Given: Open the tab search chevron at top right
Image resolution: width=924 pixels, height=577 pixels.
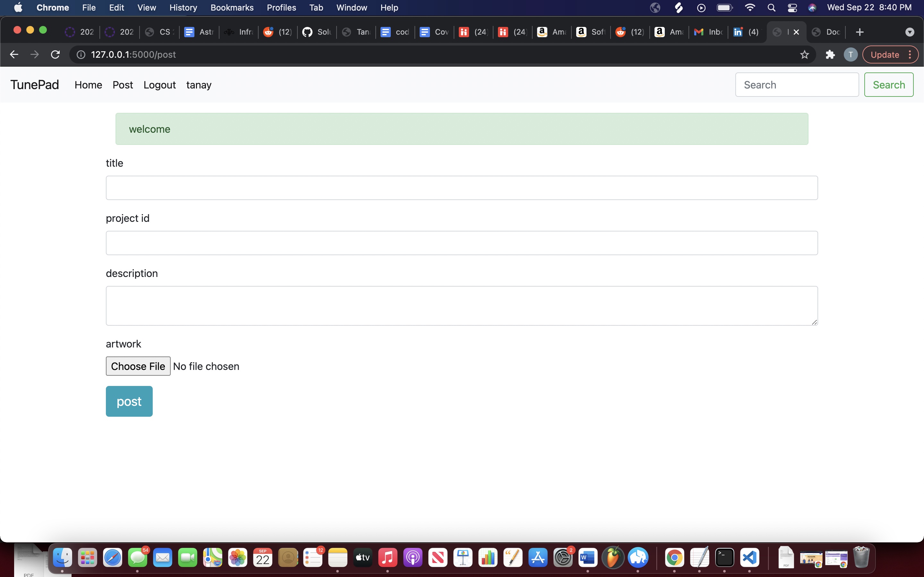Looking at the screenshot, I should point(910,32).
